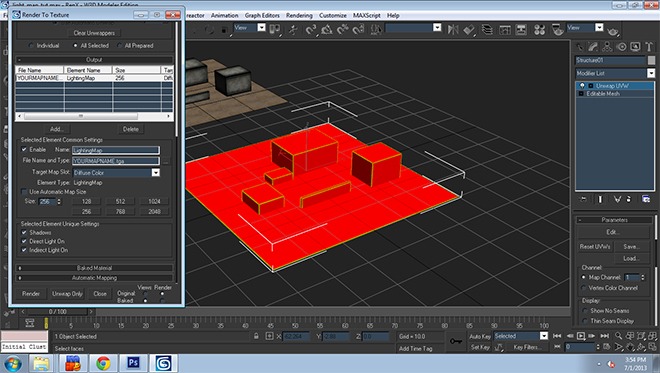
Task: Toggle the Percent Snap icon
Action: (x=343, y=29)
